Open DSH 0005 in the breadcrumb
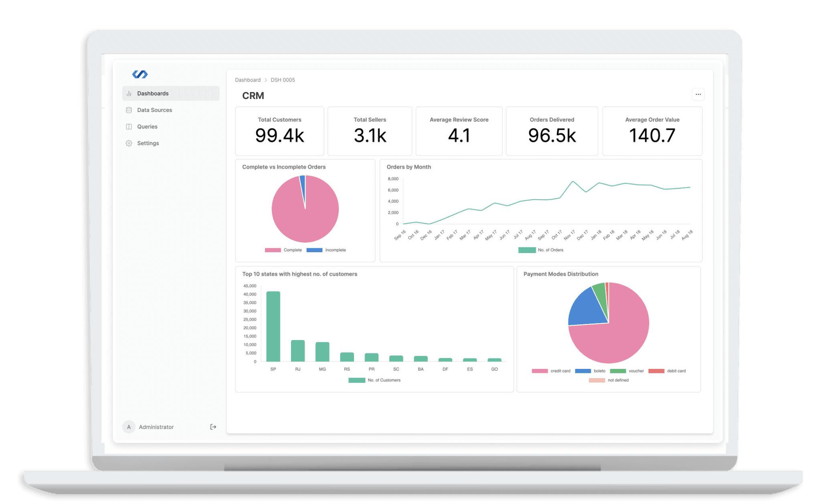Screen dimensions: 821x504 pyautogui.click(x=282, y=80)
